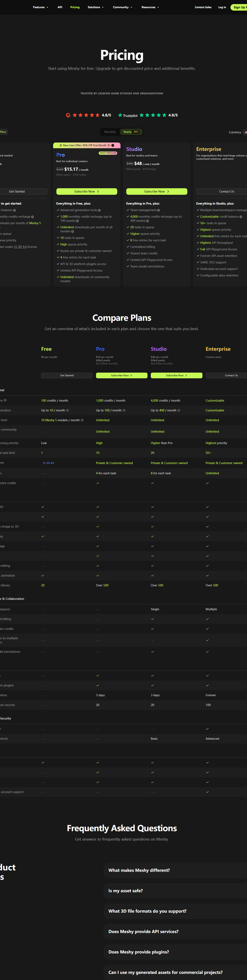Click the Studio heading in Compare Plans
Image resolution: width=247 pixels, height=980 pixels.
tap(159, 349)
